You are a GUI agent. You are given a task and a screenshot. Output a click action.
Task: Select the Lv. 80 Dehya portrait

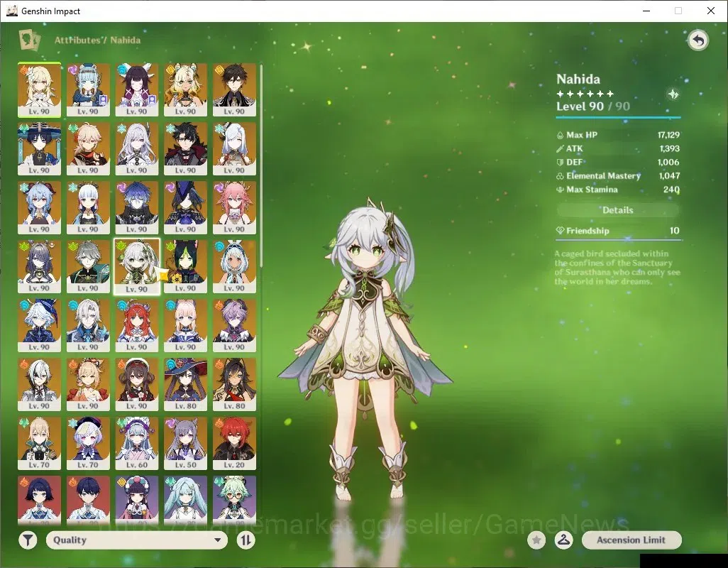point(234,385)
